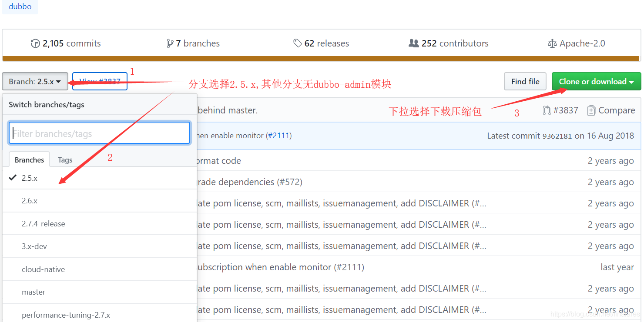Click the 'Switch branches/tags' header text
This screenshot has height=322, width=644.
click(47, 105)
